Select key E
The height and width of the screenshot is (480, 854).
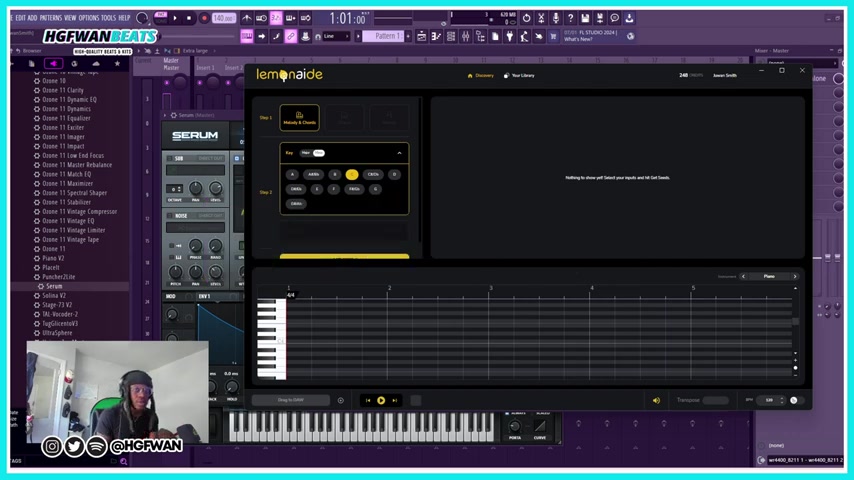(x=317, y=189)
